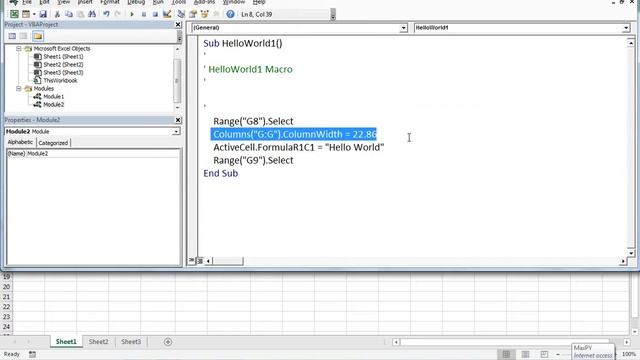The width and height of the screenshot is (640, 360).
Task: Select ThisWorkbook in project tree
Action: click(60, 80)
